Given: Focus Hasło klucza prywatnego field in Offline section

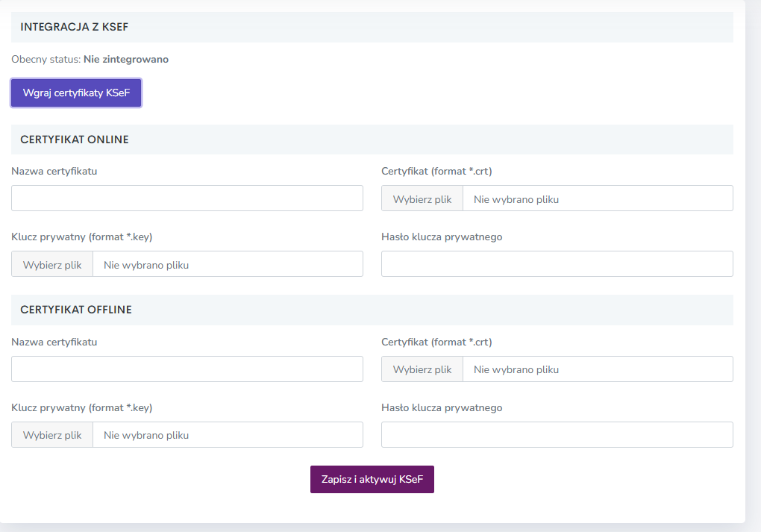Looking at the screenshot, I should point(557,434).
